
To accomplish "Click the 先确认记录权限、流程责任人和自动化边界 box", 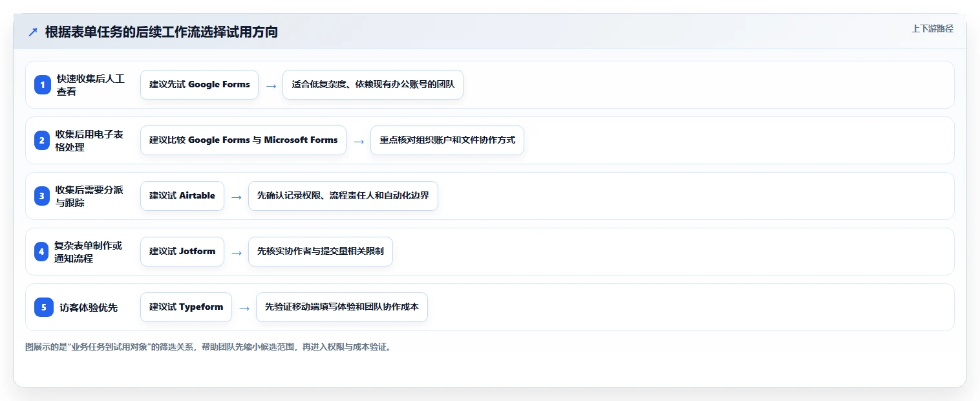I will point(343,196).
